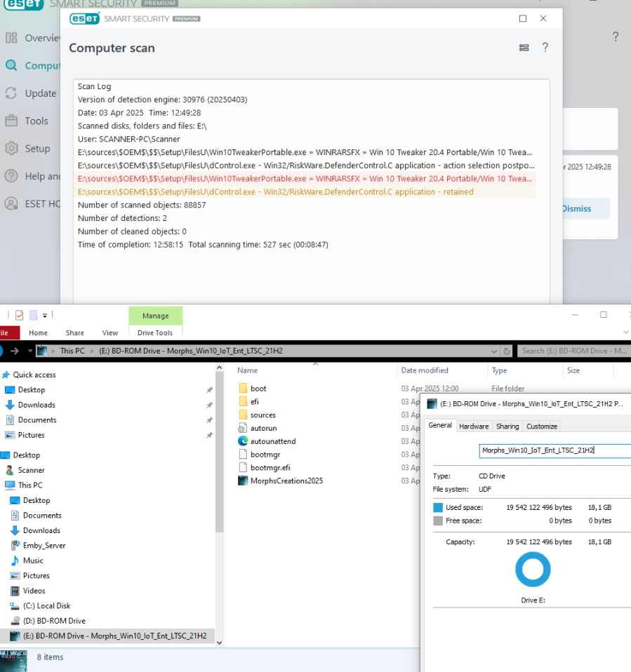Select the autorun file
Viewport: 631px width, 672px height.
[x=263, y=428]
